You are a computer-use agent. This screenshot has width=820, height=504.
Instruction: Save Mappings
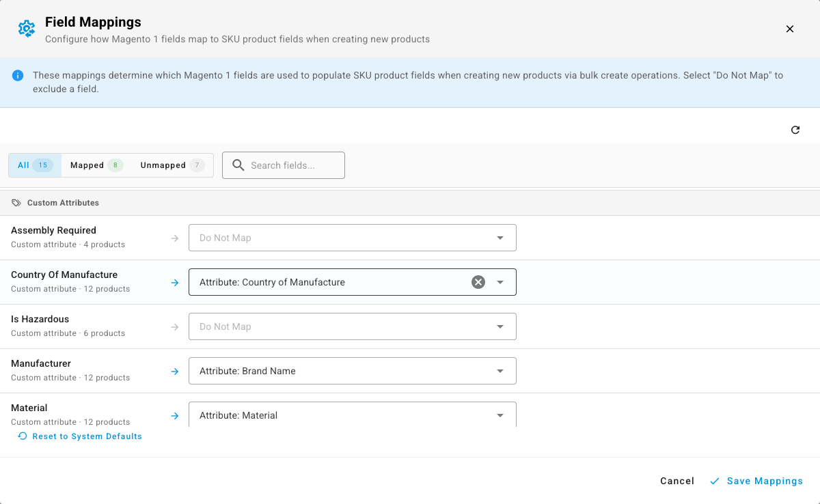pyautogui.click(x=756, y=481)
